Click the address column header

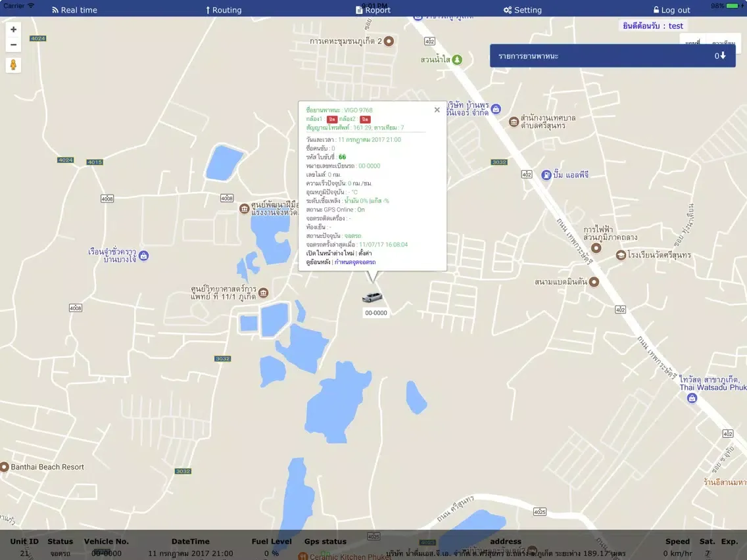[x=506, y=542]
